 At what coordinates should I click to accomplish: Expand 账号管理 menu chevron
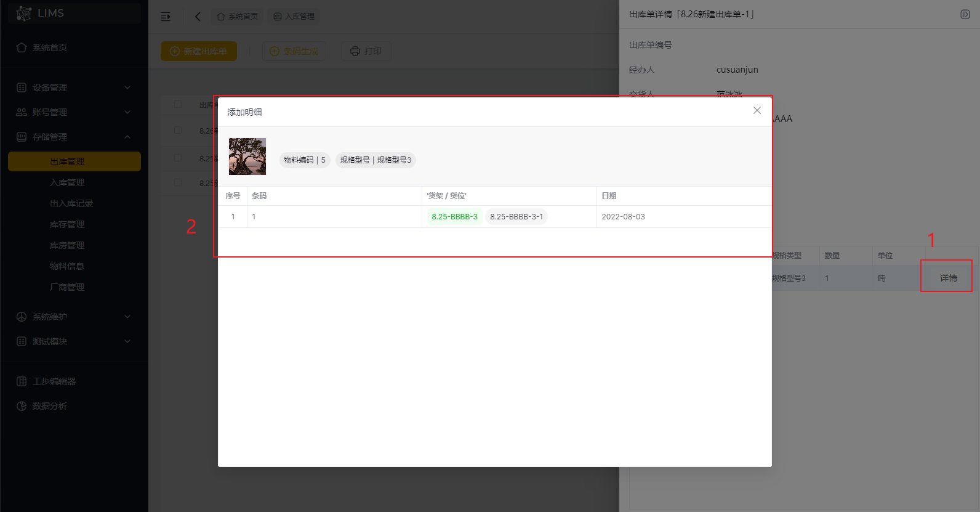click(x=127, y=112)
